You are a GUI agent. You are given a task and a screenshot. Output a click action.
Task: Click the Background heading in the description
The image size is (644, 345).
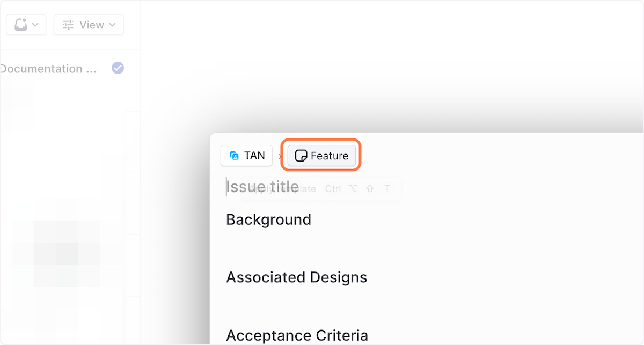point(268,219)
